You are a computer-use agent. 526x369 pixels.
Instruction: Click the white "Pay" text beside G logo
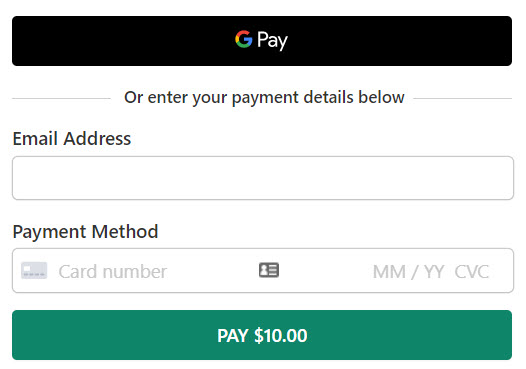point(272,41)
